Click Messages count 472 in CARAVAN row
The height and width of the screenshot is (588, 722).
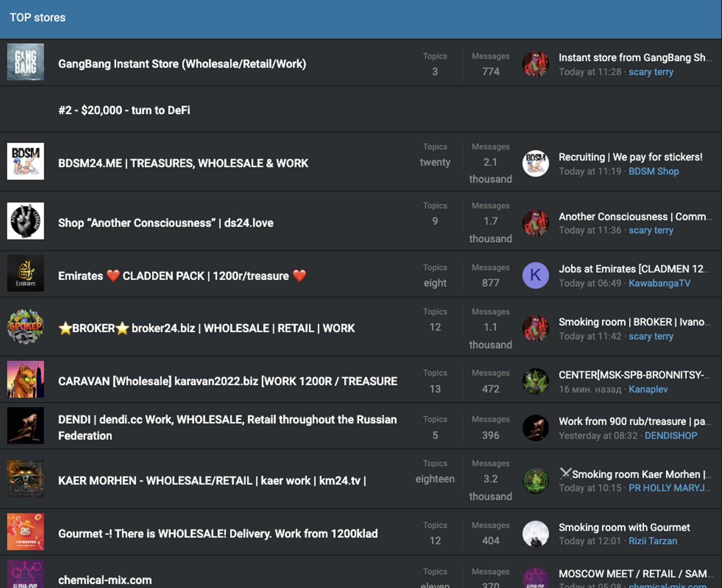click(490, 389)
